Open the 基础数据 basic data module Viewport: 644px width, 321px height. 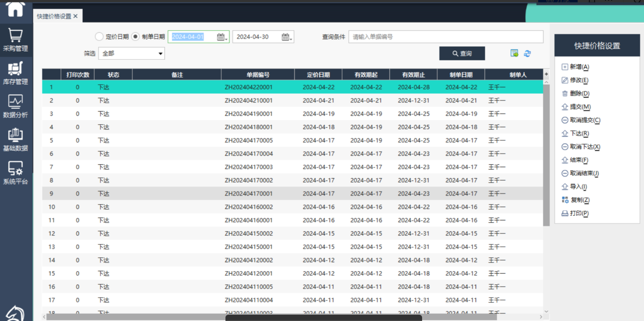pyautogui.click(x=15, y=140)
